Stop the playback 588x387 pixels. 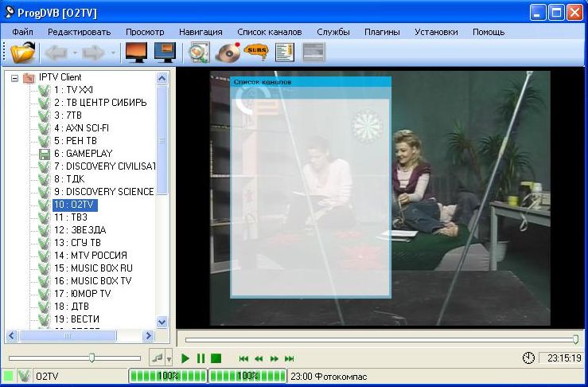216,358
